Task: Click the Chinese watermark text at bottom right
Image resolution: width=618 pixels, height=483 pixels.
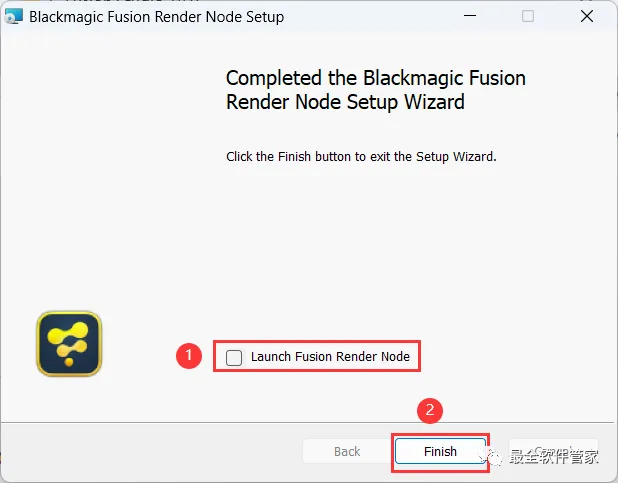Action: point(554,457)
